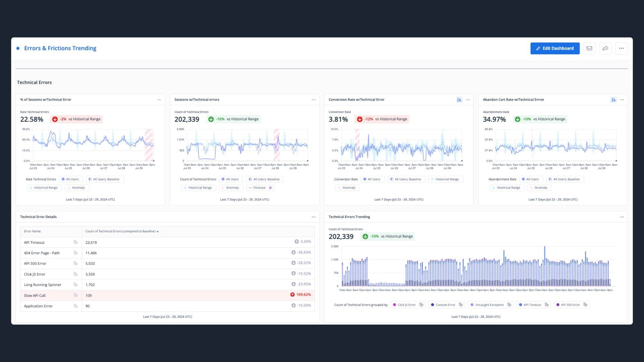This screenshot has width=644, height=362.
Task: Click sort icon on Abandon Cart Rate widget
Action: 613,100
